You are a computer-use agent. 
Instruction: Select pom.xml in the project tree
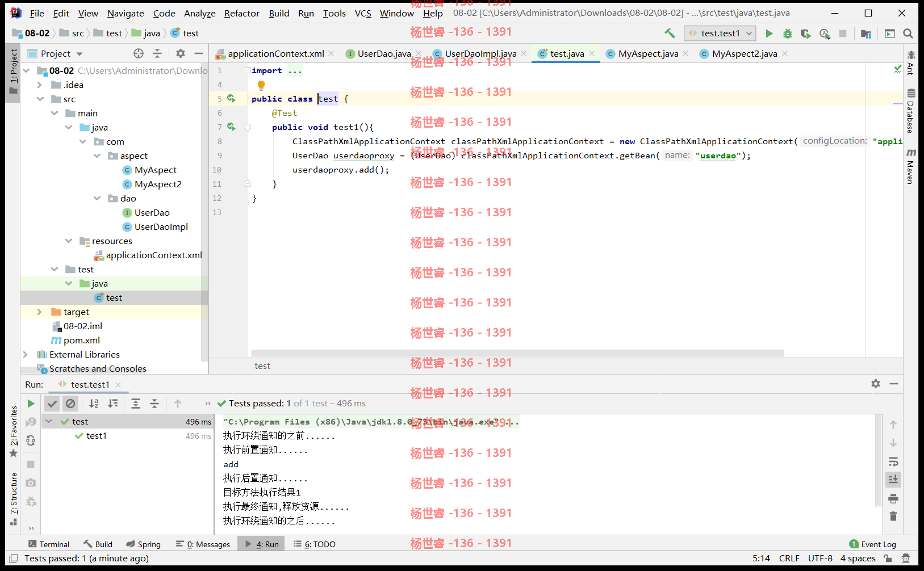pos(81,341)
